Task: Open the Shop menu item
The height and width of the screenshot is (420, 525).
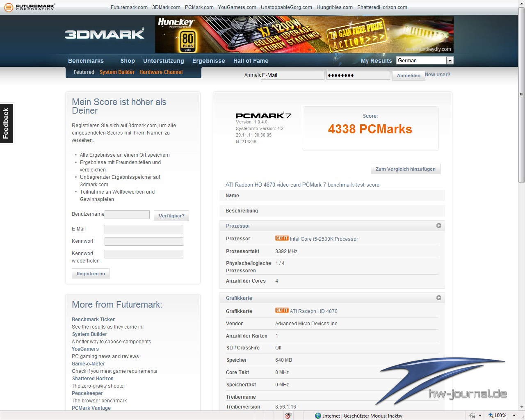Action: pyautogui.click(x=128, y=61)
